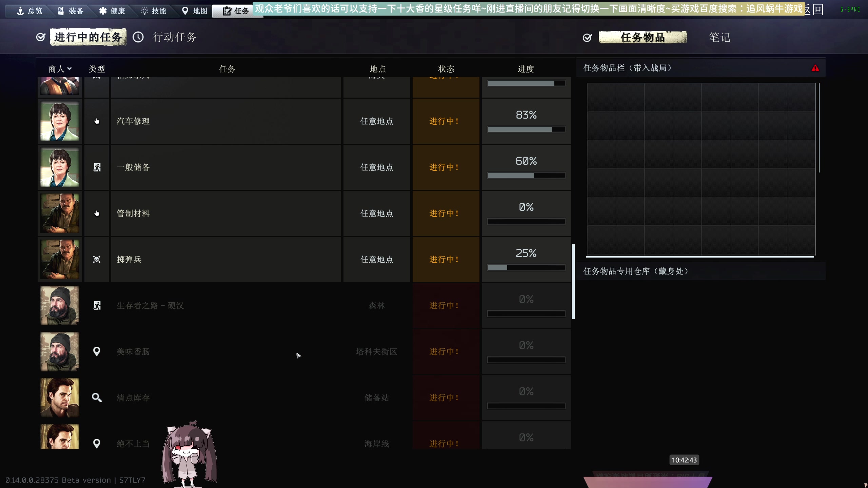868x488 pixels.
Task: Click the trader portrait next to 掷弹兵
Action: pyautogui.click(x=59, y=259)
